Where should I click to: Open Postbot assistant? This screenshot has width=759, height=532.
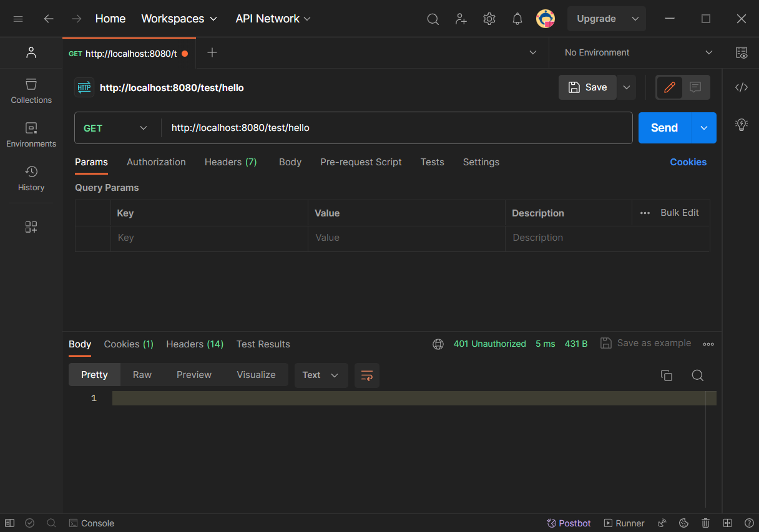tap(569, 523)
